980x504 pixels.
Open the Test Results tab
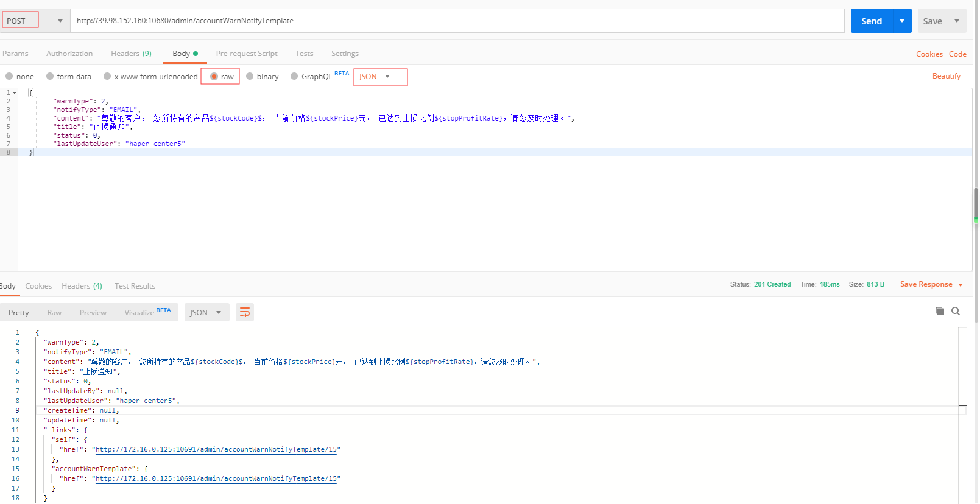tap(135, 286)
